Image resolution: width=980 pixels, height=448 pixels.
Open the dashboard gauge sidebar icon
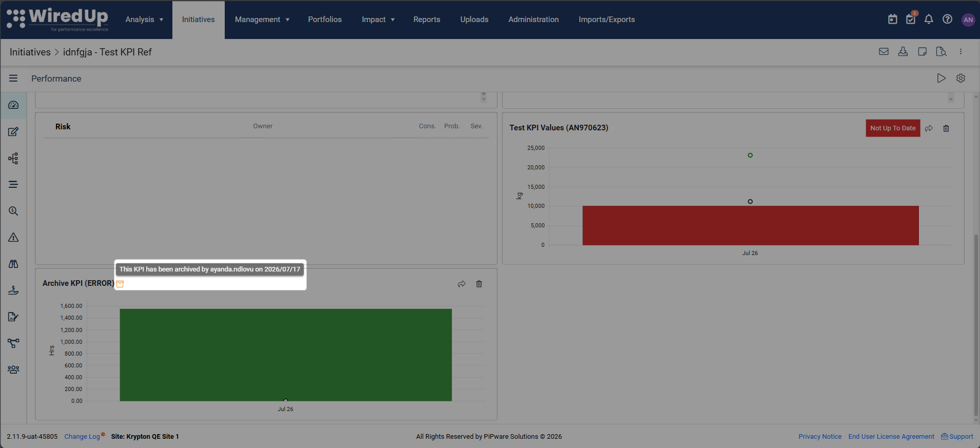pos(13,105)
